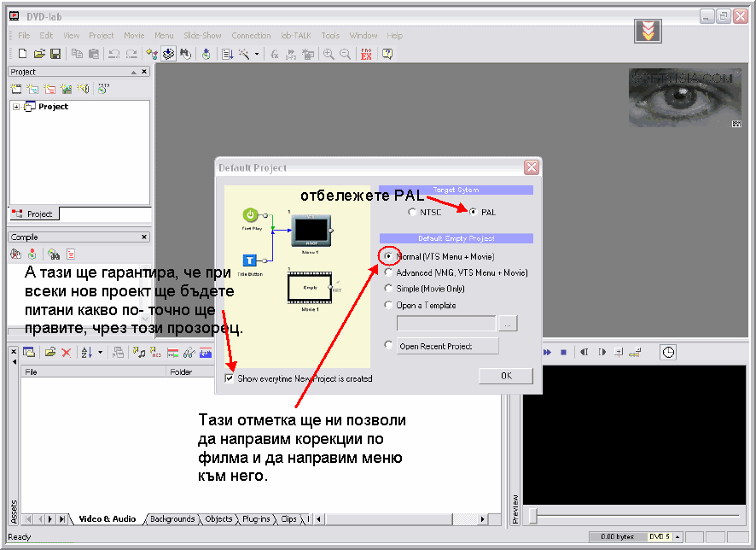Confirm the dialog with OK
This screenshot has height=550, width=756.
click(506, 376)
